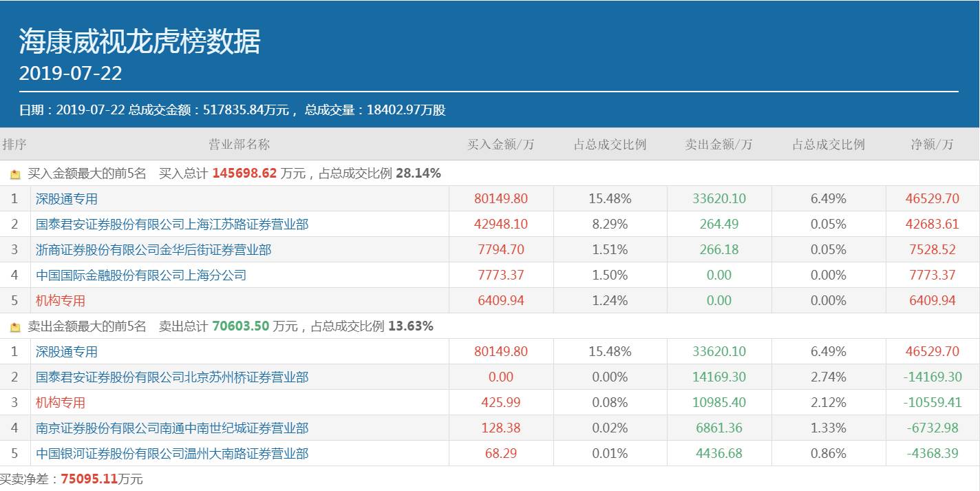The height and width of the screenshot is (491, 980).
Task: Click 深股通专用 in the top buyers section
Action: click(67, 199)
